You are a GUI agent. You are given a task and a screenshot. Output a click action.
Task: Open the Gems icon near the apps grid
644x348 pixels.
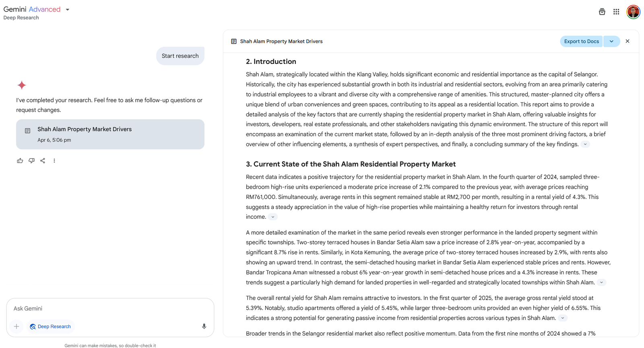602,12
